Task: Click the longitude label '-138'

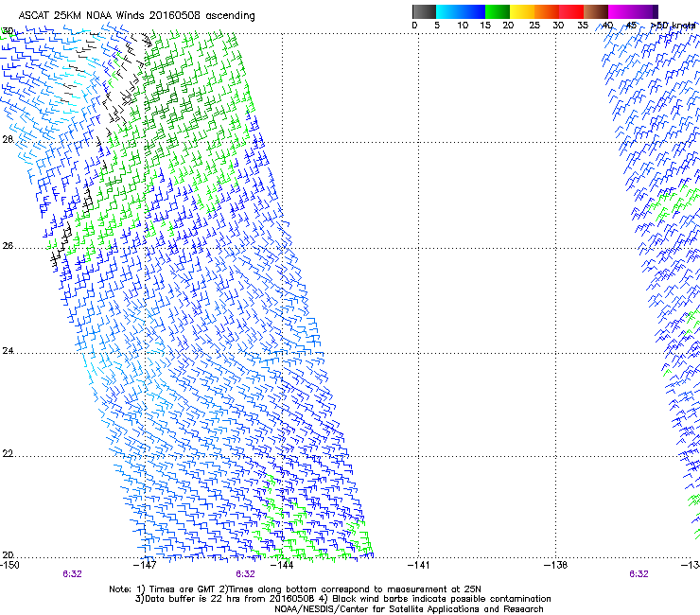Action: (x=556, y=565)
